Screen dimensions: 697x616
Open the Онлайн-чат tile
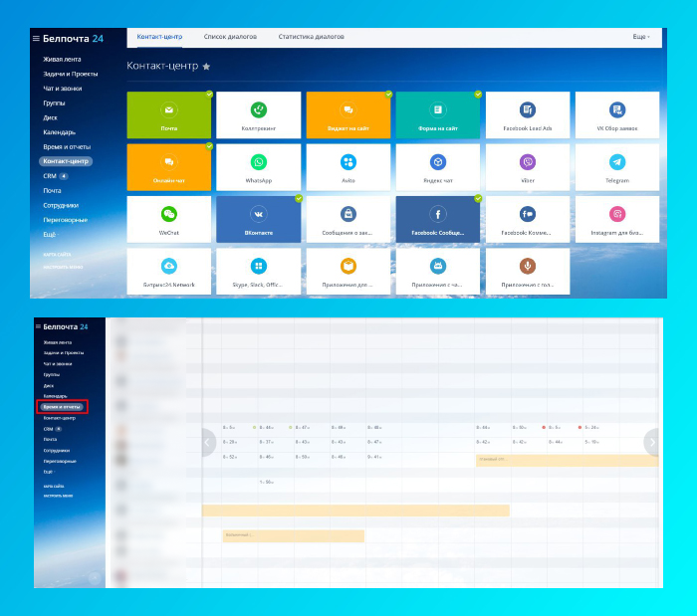click(x=169, y=167)
